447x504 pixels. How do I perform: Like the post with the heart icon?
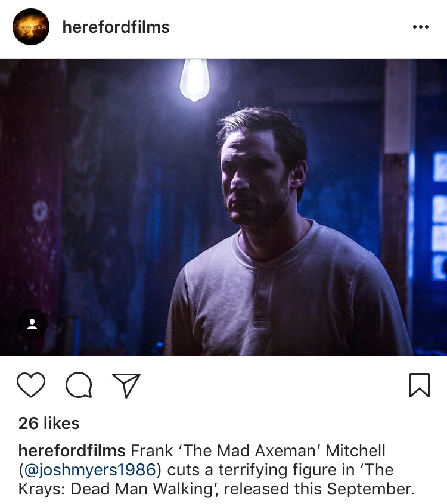coord(31,385)
